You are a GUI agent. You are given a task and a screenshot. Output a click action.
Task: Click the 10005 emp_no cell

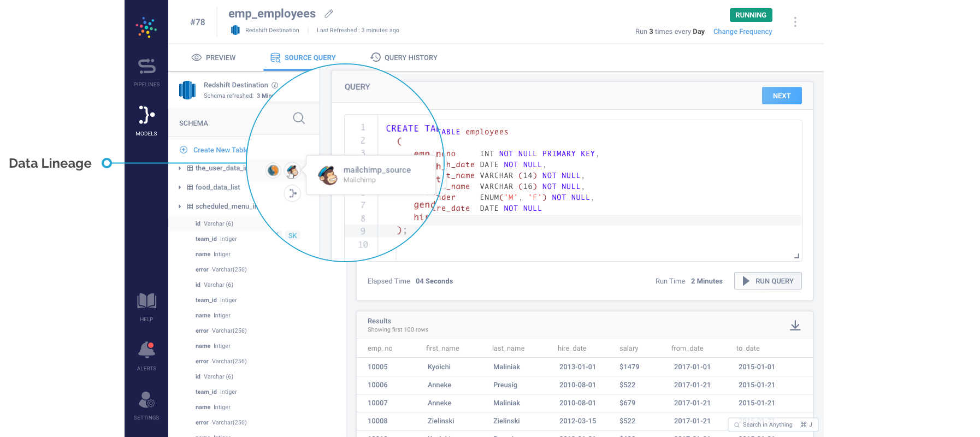377,367
